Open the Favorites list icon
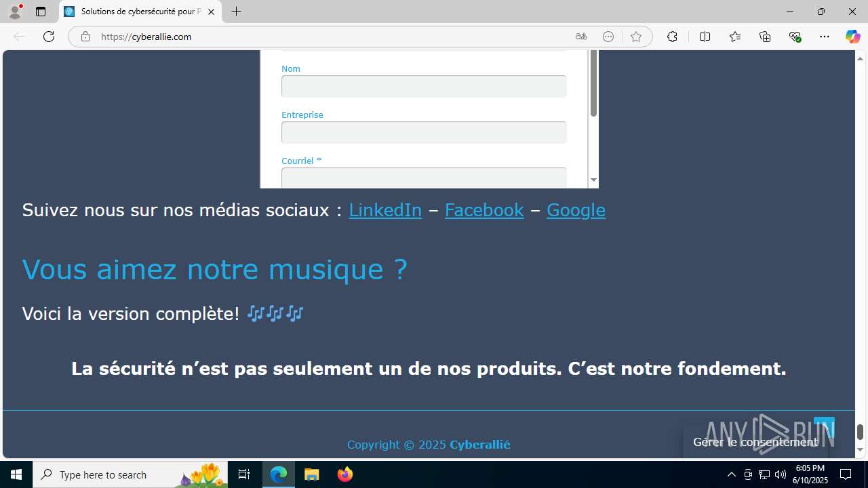 click(x=735, y=37)
